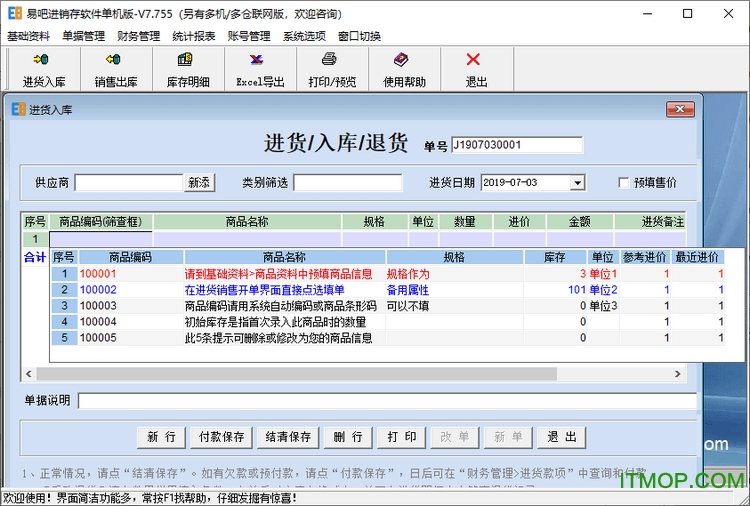
Task: Click the 删 行 button
Action: click(x=348, y=437)
